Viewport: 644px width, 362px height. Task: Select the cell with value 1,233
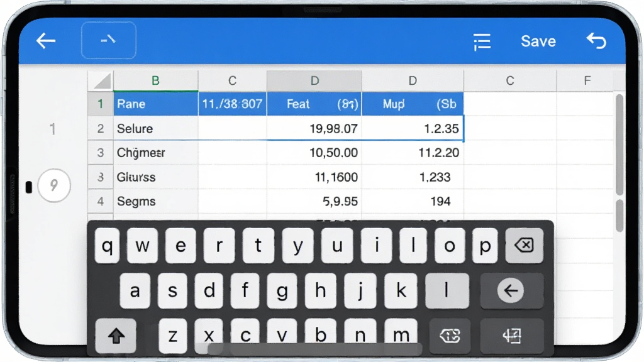(413, 177)
